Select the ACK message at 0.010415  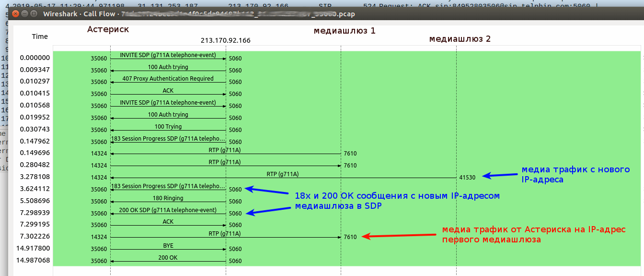pos(168,91)
